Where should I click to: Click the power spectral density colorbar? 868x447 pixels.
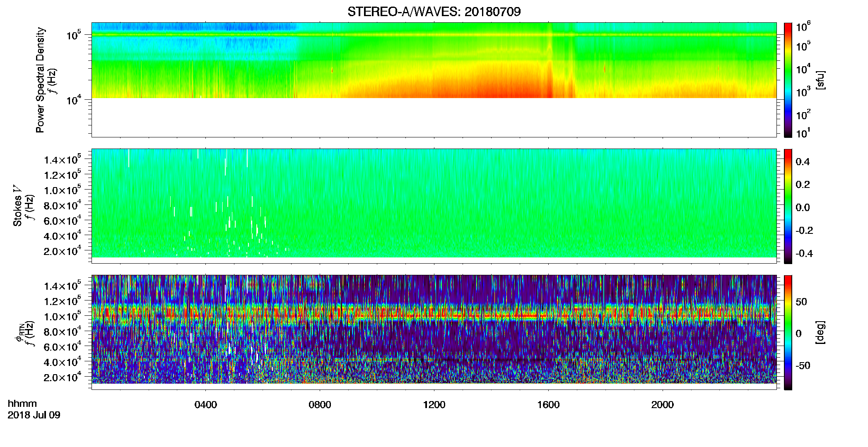point(788,80)
